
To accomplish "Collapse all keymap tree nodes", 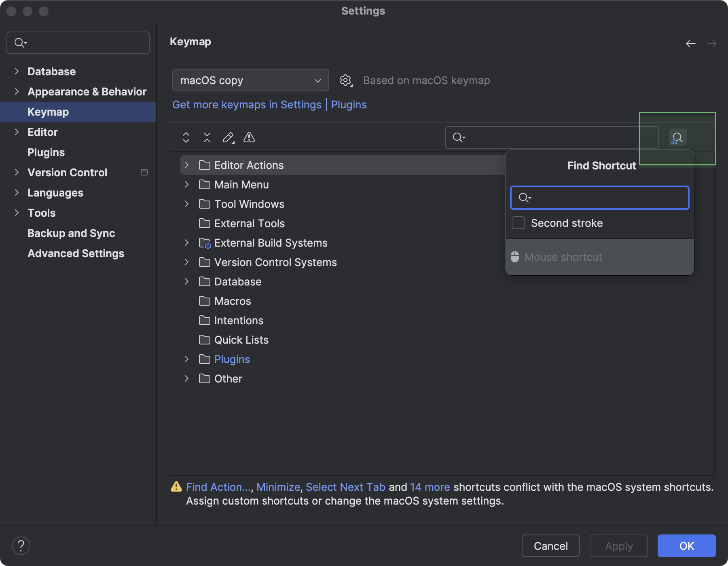I will (207, 137).
